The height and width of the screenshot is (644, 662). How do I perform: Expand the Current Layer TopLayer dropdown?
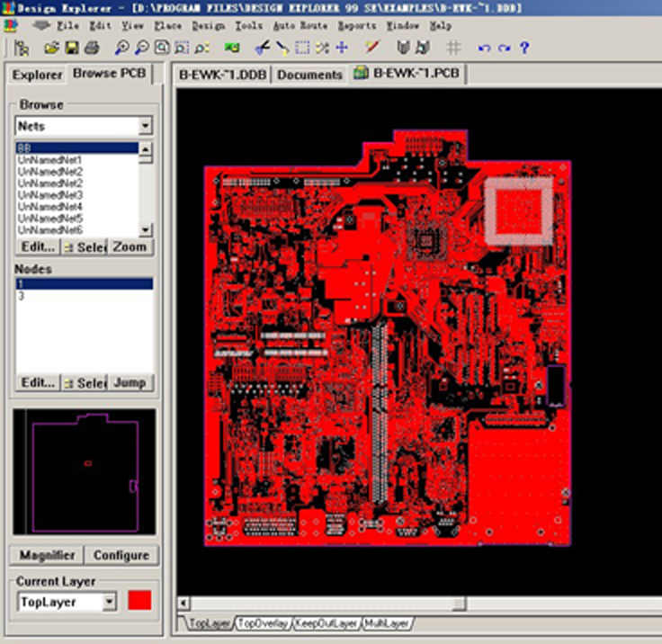pos(110,602)
